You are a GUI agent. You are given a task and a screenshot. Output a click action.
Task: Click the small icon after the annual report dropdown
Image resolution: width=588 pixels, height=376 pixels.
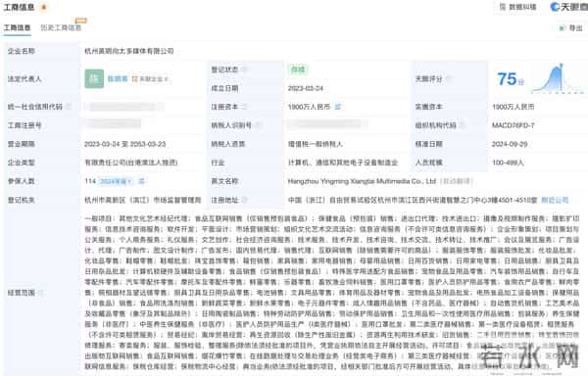pos(141,181)
